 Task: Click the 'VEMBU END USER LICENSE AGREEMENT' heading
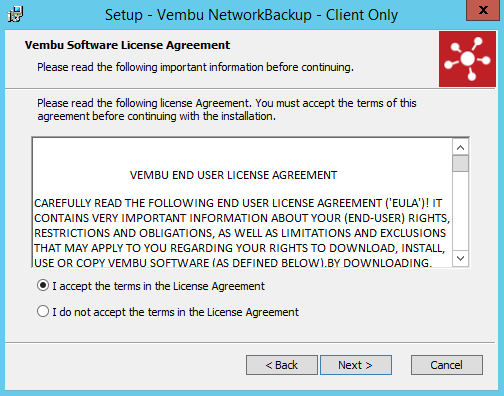[233, 175]
